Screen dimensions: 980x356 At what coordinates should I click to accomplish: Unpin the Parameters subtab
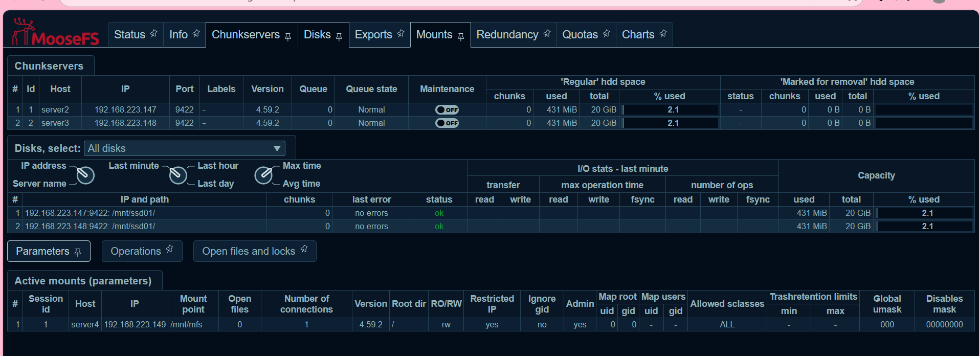[78, 252]
